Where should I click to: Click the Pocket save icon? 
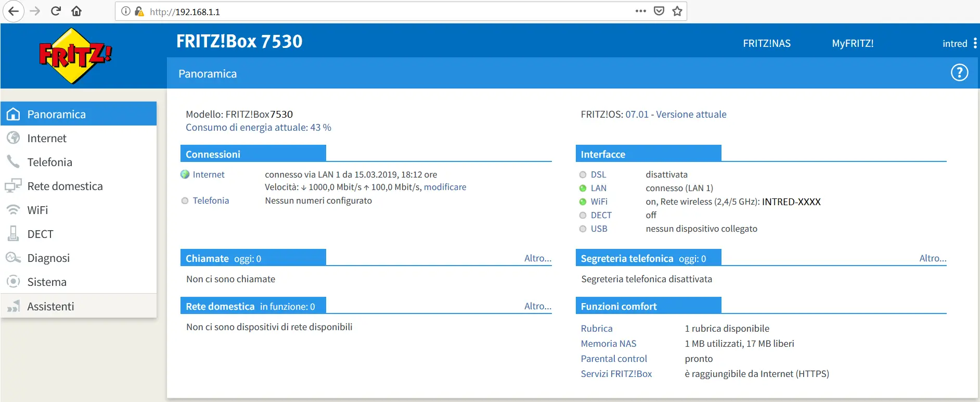(x=659, y=11)
